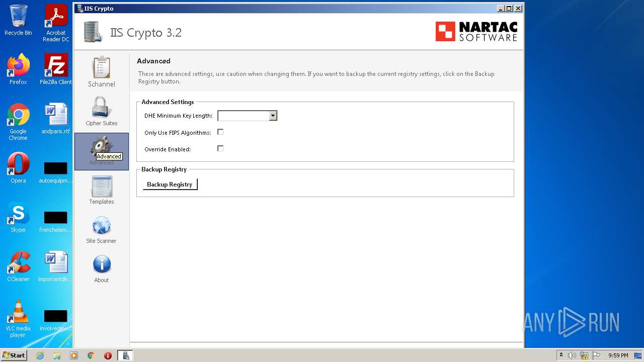The width and height of the screenshot is (644, 362).
Task: Click the Windows Start button
Action: (14, 355)
